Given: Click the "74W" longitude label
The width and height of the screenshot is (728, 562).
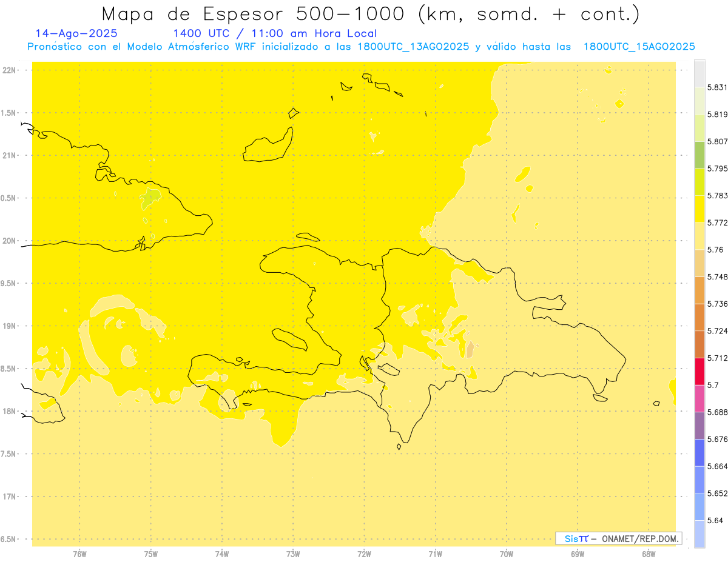Looking at the screenshot, I should pyautogui.click(x=222, y=554).
